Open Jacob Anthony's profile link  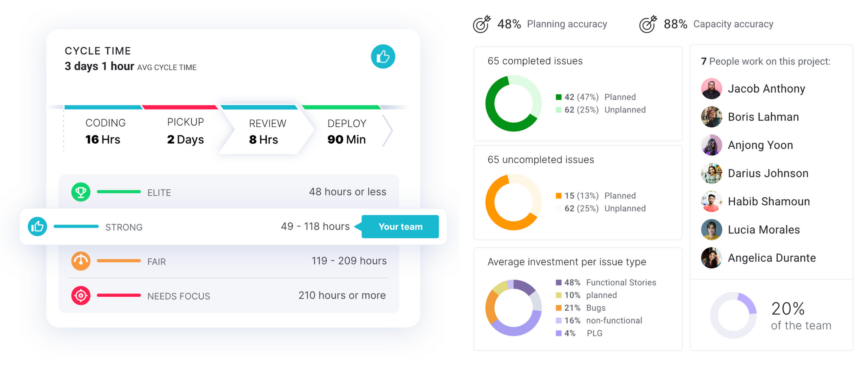pos(766,89)
